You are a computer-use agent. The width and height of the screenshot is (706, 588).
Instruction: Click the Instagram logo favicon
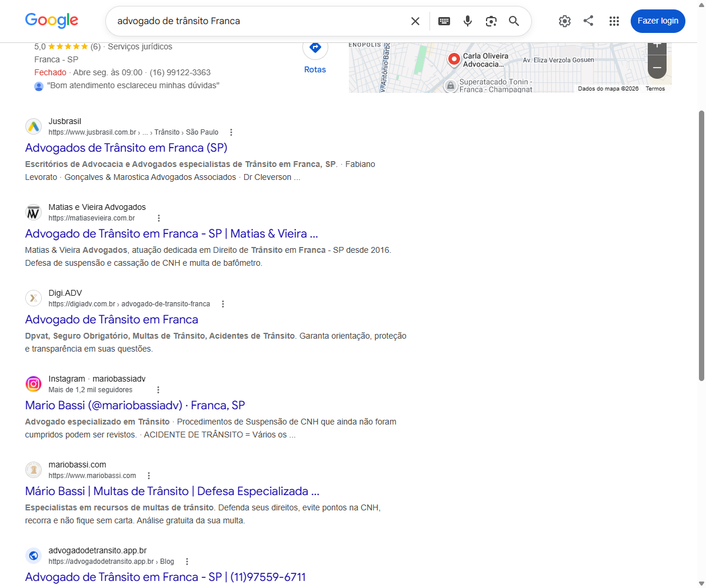(34, 384)
